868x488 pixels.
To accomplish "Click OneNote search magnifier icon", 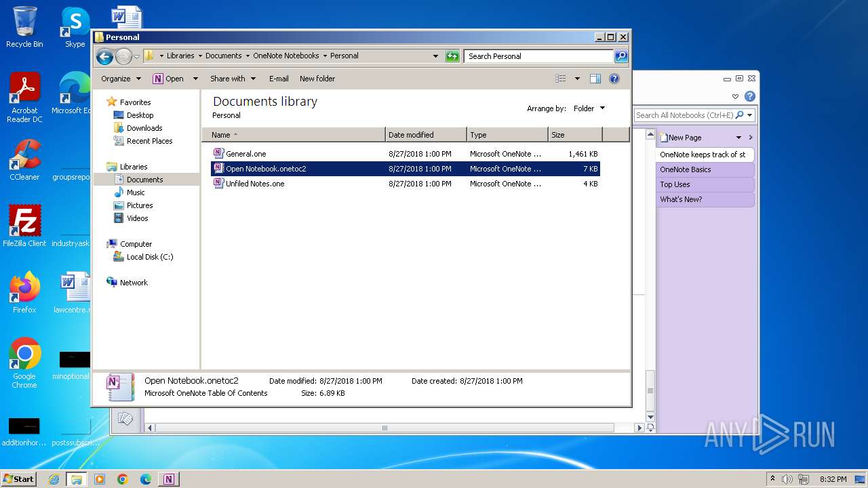I will point(739,115).
